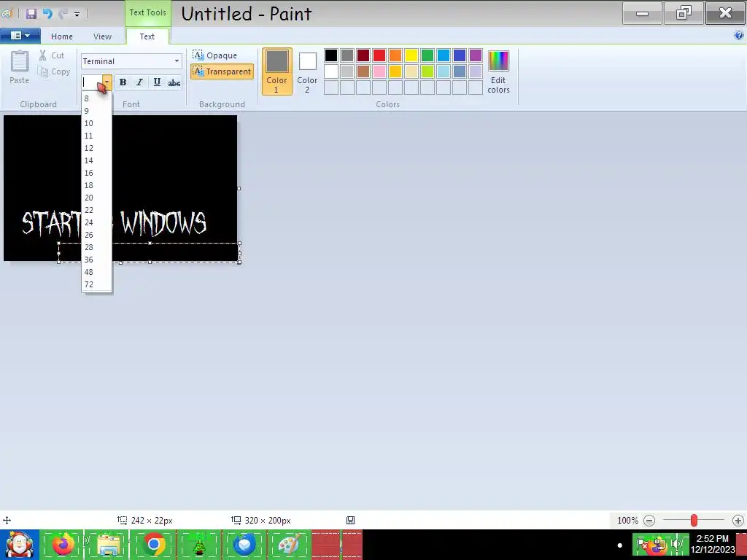Open Edit colors dialog
Image resolution: width=747 pixels, height=560 pixels.
pos(498,71)
